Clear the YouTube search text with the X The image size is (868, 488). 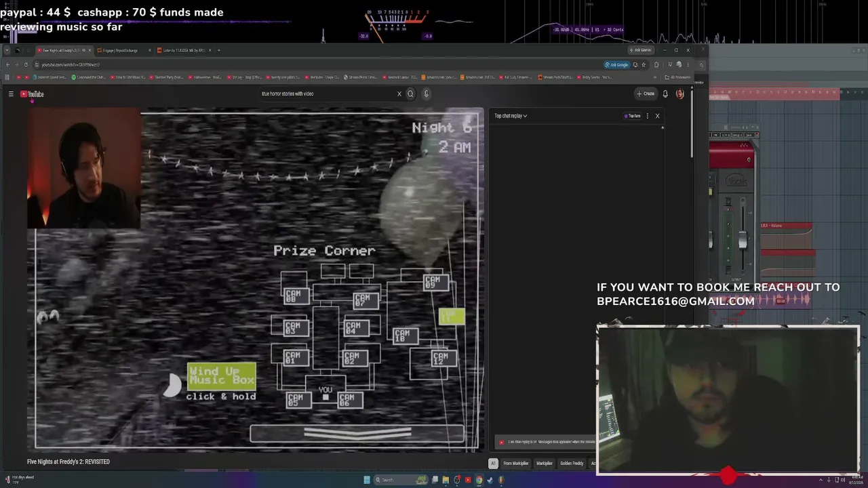[399, 94]
